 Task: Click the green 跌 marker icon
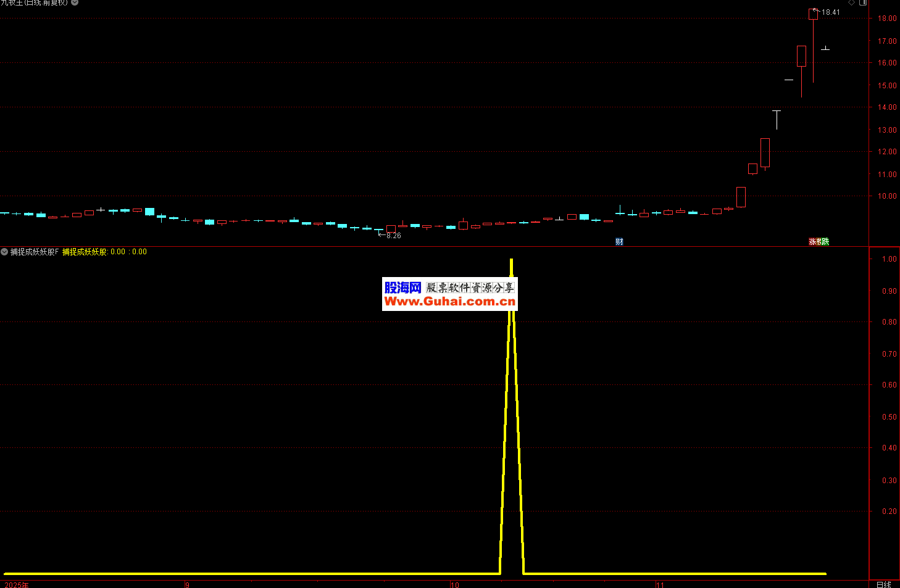[x=825, y=242]
